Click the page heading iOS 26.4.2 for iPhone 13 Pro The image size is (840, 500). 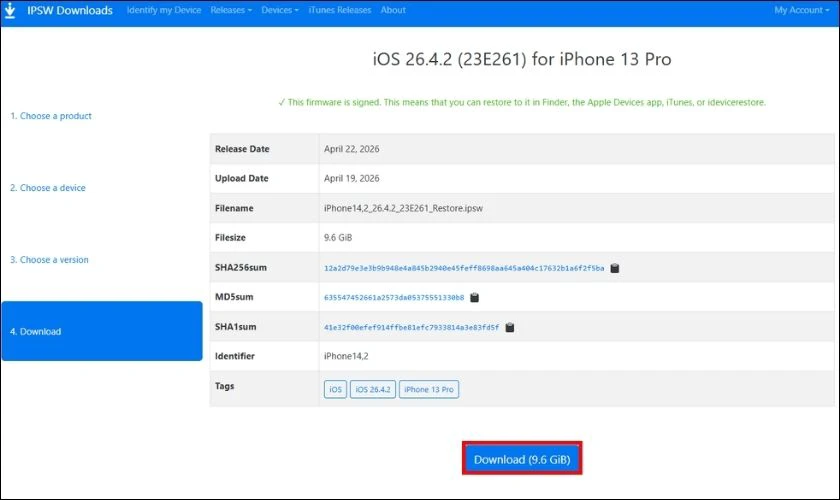point(522,59)
